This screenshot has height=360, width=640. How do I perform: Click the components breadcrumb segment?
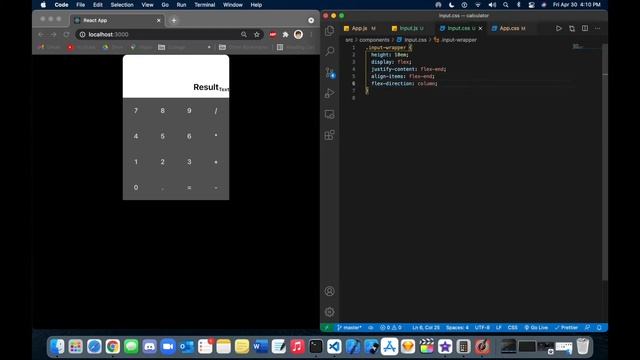[x=374, y=40]
